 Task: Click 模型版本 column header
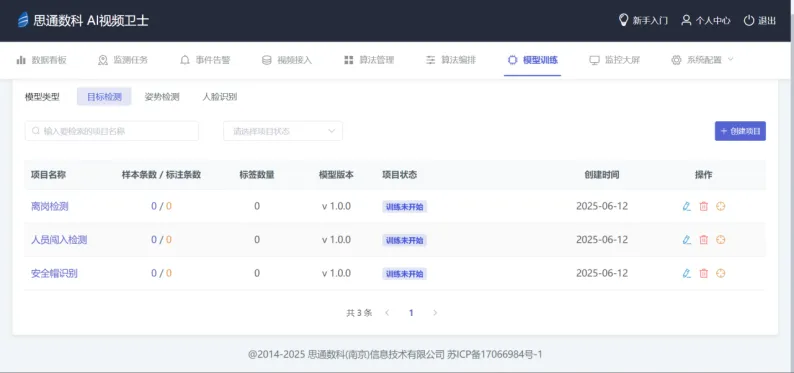click(337, 175)
